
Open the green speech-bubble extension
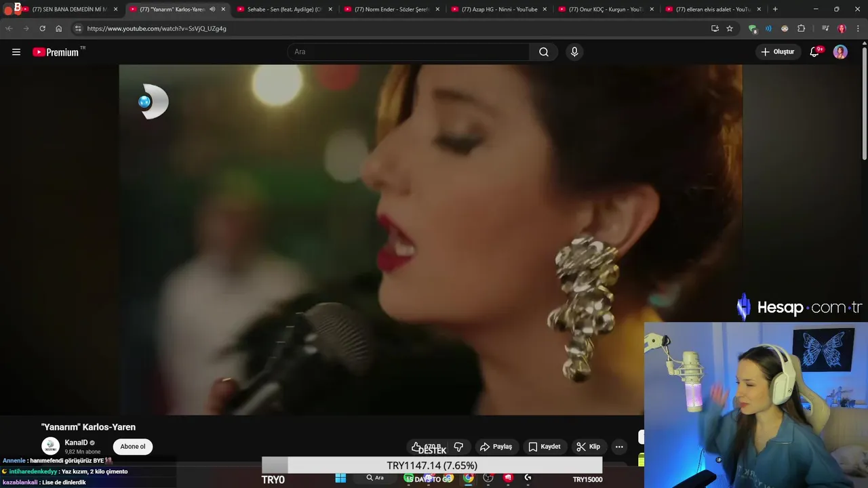click(752, 28)
